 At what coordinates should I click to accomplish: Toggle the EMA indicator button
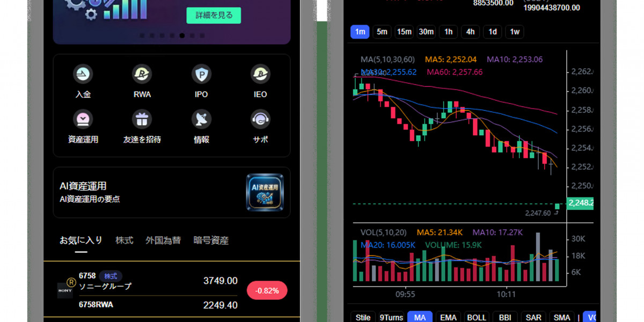pyautogui.click(x=448, y=317)
